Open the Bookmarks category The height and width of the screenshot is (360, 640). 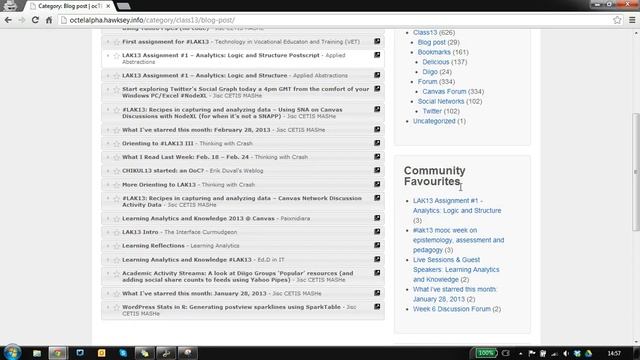click(x=434, y=52)
